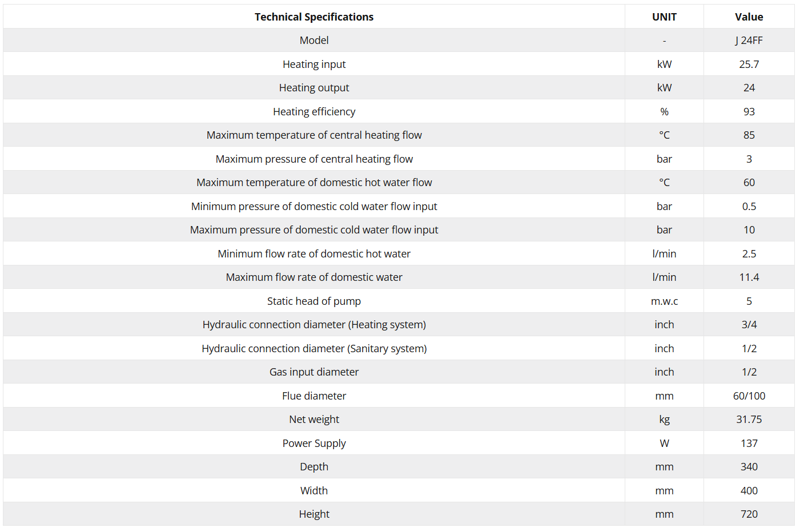This screenshot has height=532, width=800.
Task: Click Maximum temperature of central heating flow
Action: click(x=314, y=135)
